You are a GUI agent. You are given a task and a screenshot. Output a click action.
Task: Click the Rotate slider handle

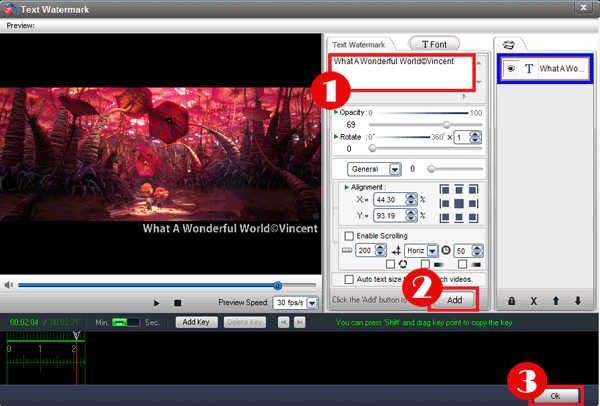(372, 149)
